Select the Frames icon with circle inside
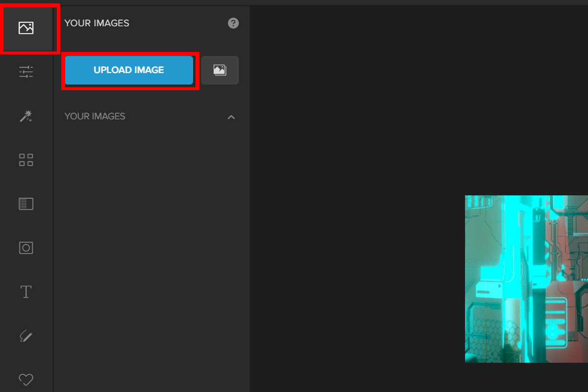Screen dimensions: 588x392 26,248
